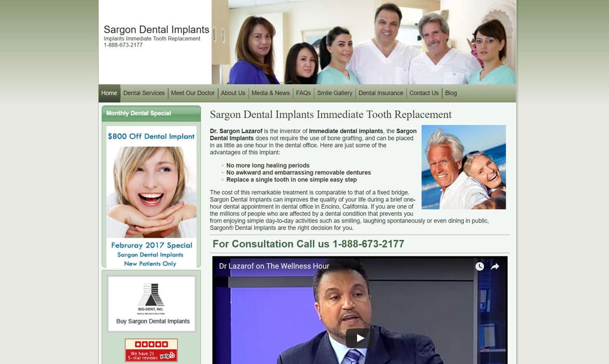Play the Dr Lazarof Wellness Hour video
The image size is (609, 364).
[360, 338]
